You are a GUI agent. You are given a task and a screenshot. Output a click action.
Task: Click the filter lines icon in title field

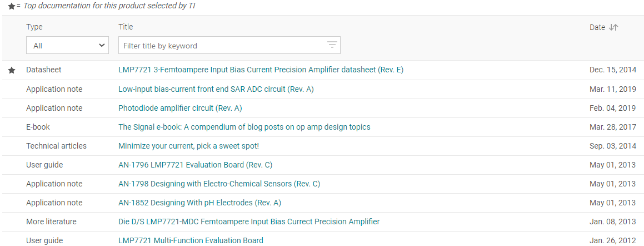coord(332,45)
